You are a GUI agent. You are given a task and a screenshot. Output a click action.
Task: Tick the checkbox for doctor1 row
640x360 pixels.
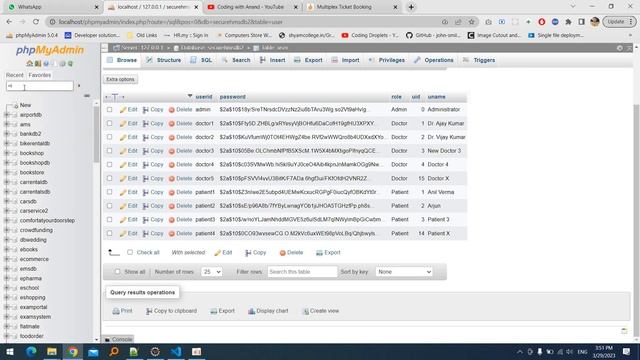[109, 123]
